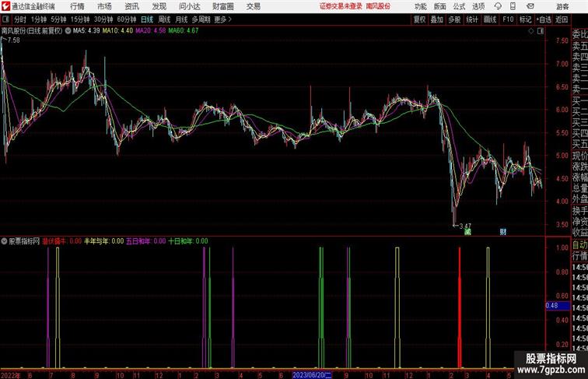Click the 0.48 value tag on indicator axis
Viewport: 588px width, 379px height.
[x=558, y=306]
